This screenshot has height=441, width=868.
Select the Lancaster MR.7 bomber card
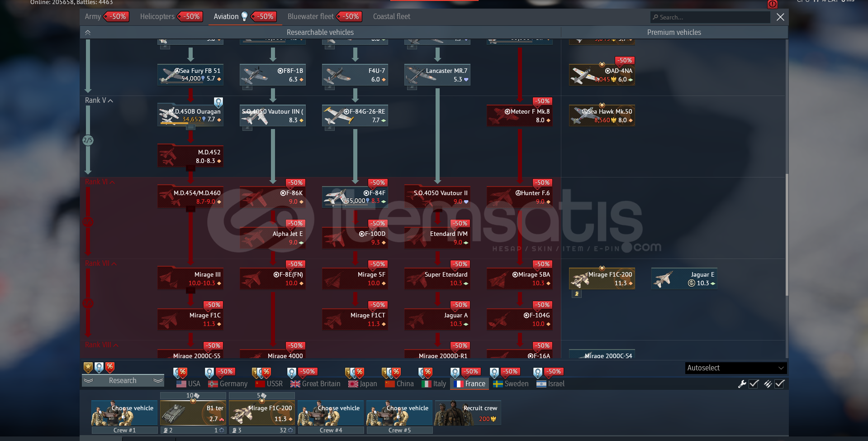pos(437,75)
